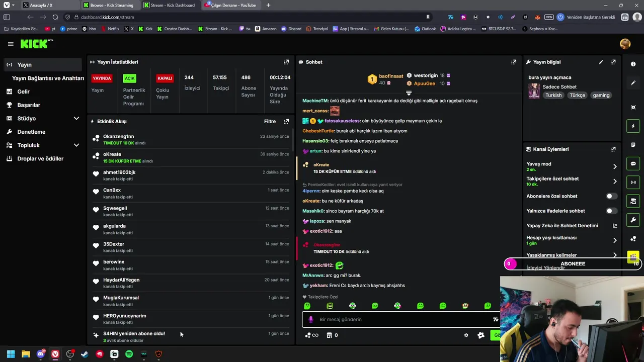Pop out the Kanal Eylemleri panel

click(613, 149)
